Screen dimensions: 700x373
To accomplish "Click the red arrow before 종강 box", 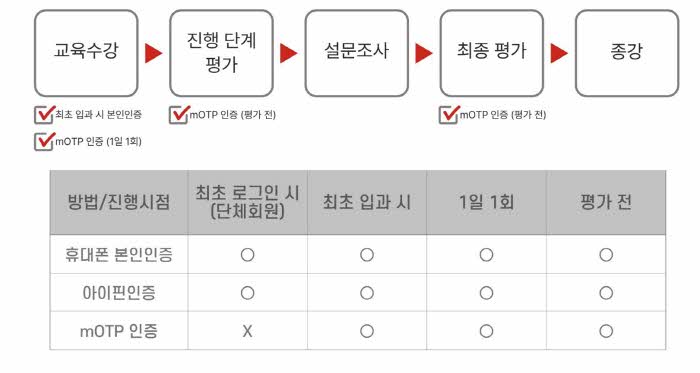I will tap(559, 53).
